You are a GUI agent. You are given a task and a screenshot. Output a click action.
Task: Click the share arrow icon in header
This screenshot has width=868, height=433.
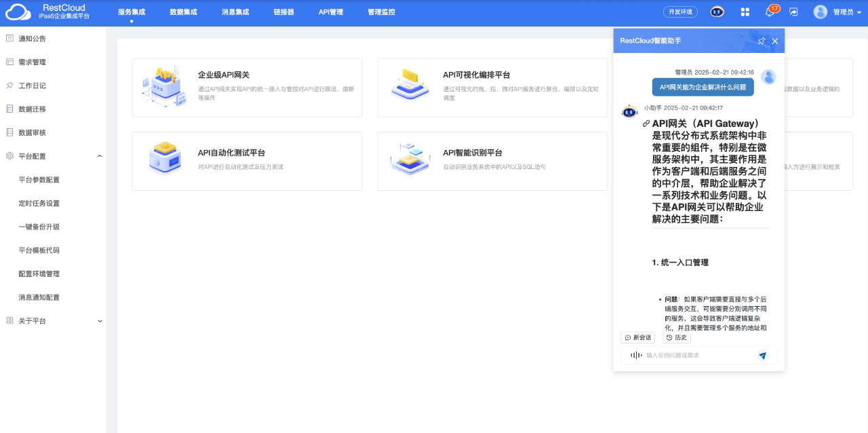click(x=793, y=12)
